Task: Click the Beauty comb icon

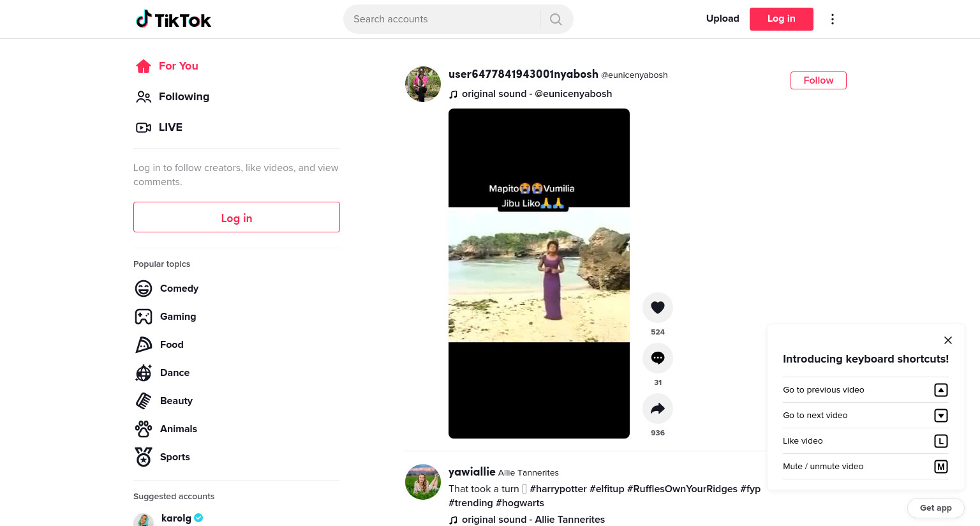Action: 144,401
